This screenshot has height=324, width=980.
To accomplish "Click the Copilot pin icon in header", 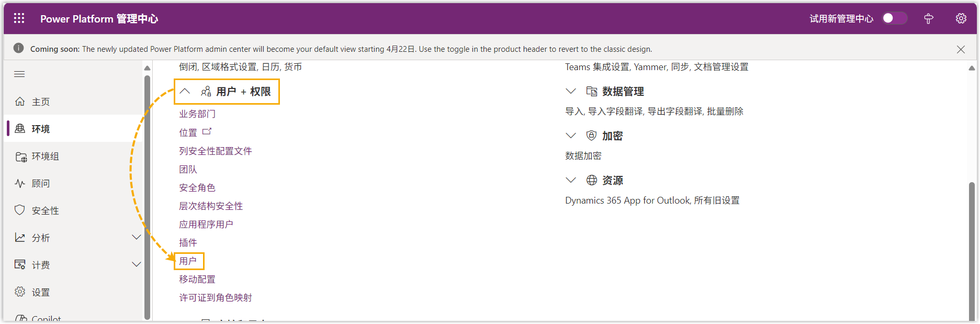I will 928,19.
